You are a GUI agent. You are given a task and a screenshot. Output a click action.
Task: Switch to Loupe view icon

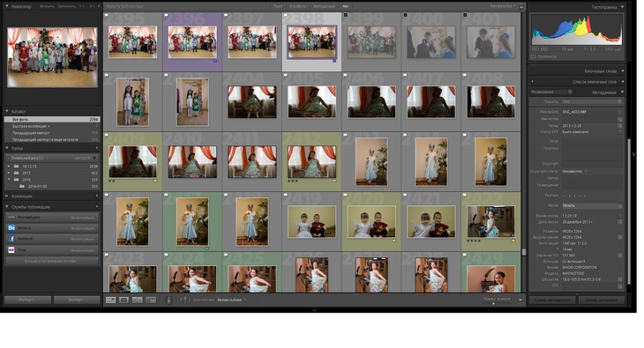pos(124,300)
